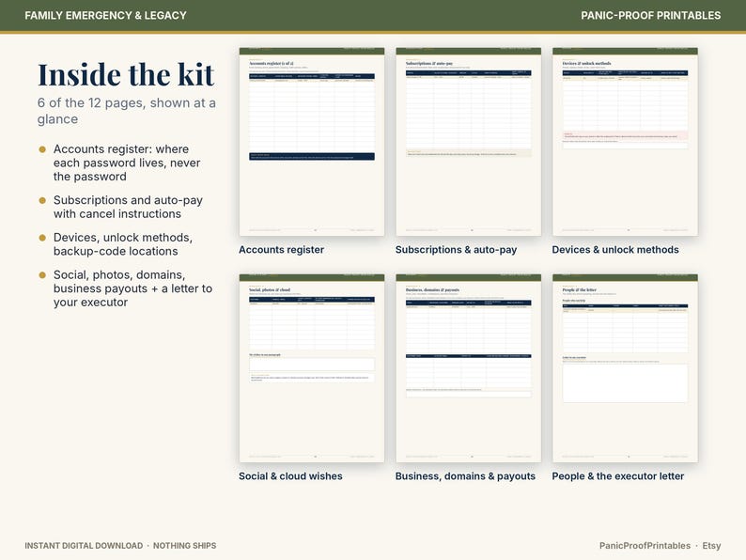
Task: Click the bullet about cancel instructions
Action: tap(128, 207)
